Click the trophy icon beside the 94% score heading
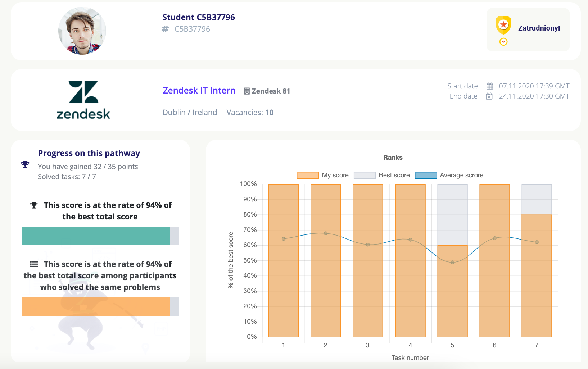Viewport: 588px width, 369px height. click(34, 205)
